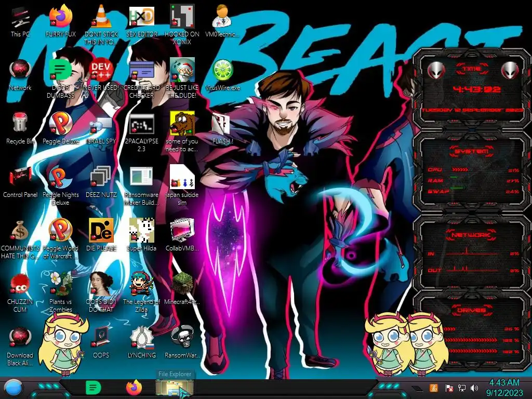Open the green chat app in taskbar
The height and width of the screenshot is (399, 532).
click(x=93, y=388)
